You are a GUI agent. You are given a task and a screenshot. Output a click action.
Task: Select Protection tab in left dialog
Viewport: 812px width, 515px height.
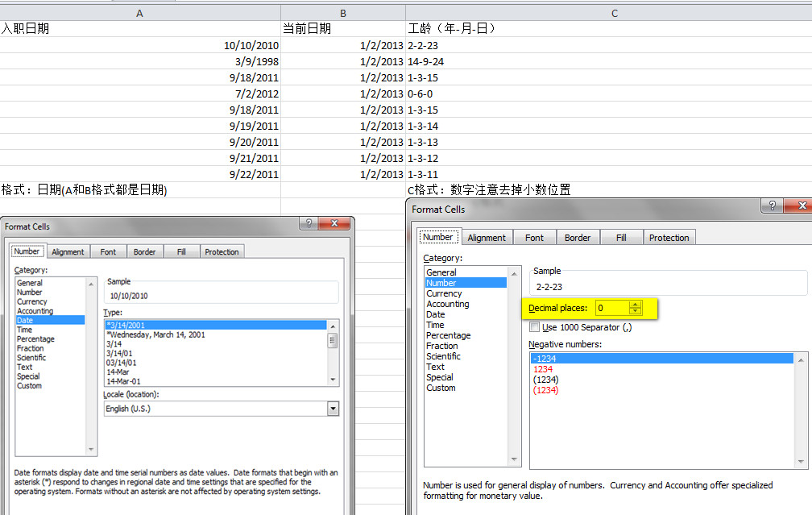pos(222,252)
